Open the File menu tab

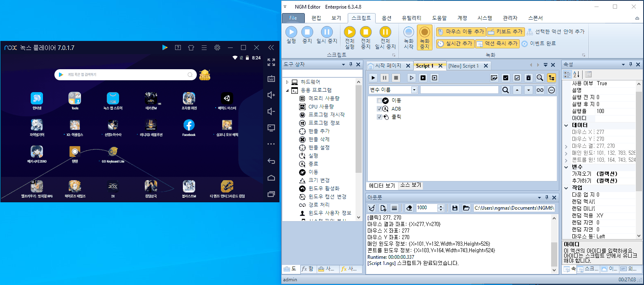point(293,18)
